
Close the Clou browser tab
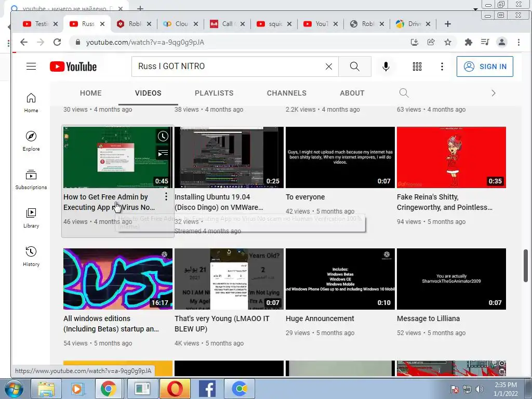point(196,24)
